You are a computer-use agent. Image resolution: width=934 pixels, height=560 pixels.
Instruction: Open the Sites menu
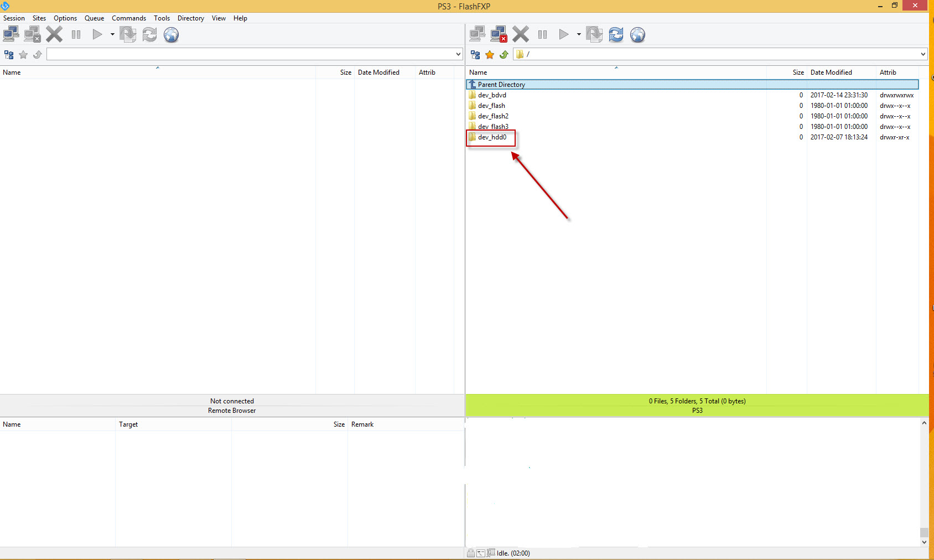point(39,18)
